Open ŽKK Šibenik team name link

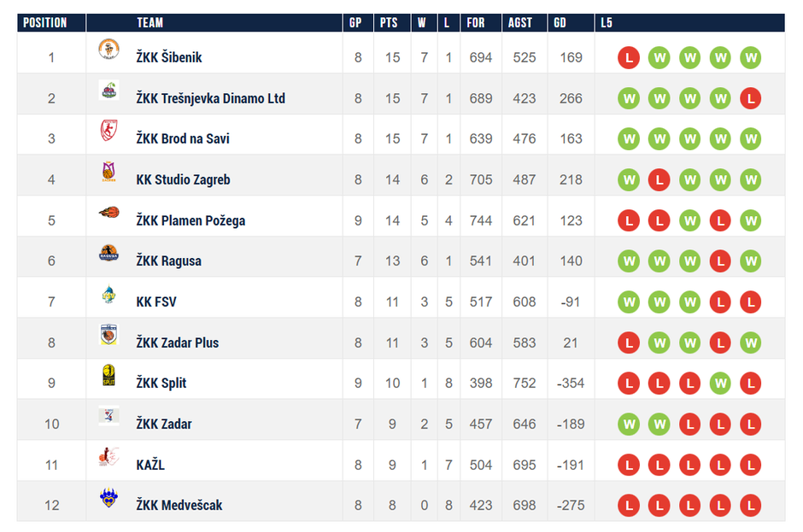[169, 57]
